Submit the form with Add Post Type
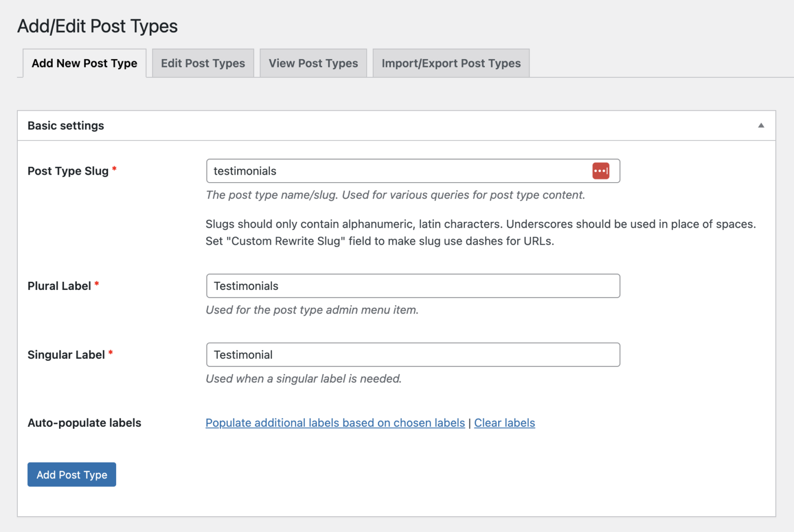This screenshot has width=794, height=532. point(71,474)
